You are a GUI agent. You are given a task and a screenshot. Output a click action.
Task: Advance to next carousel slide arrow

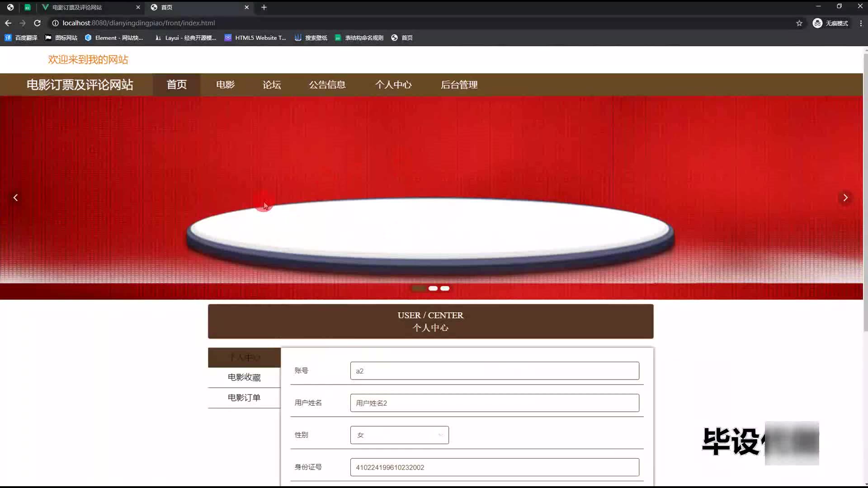845,197
